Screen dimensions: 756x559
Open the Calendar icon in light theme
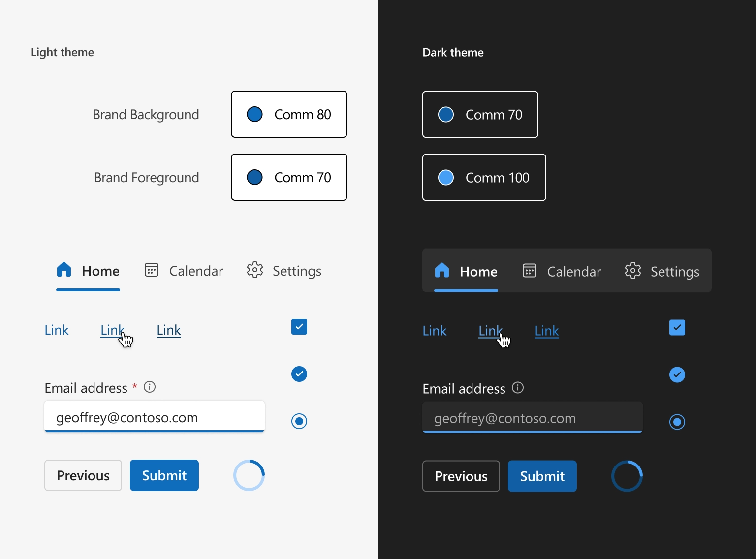[151, 270]
